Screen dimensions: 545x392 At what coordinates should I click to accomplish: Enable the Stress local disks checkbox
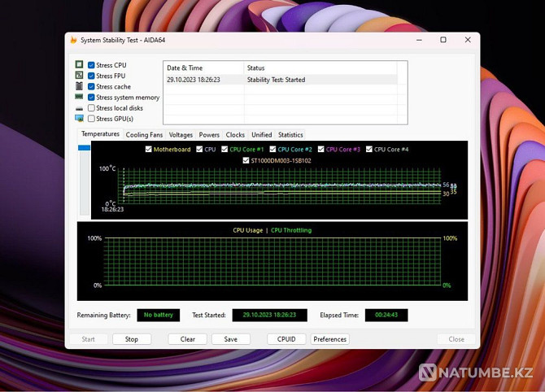pyautogui.click(x=91, y=107)
